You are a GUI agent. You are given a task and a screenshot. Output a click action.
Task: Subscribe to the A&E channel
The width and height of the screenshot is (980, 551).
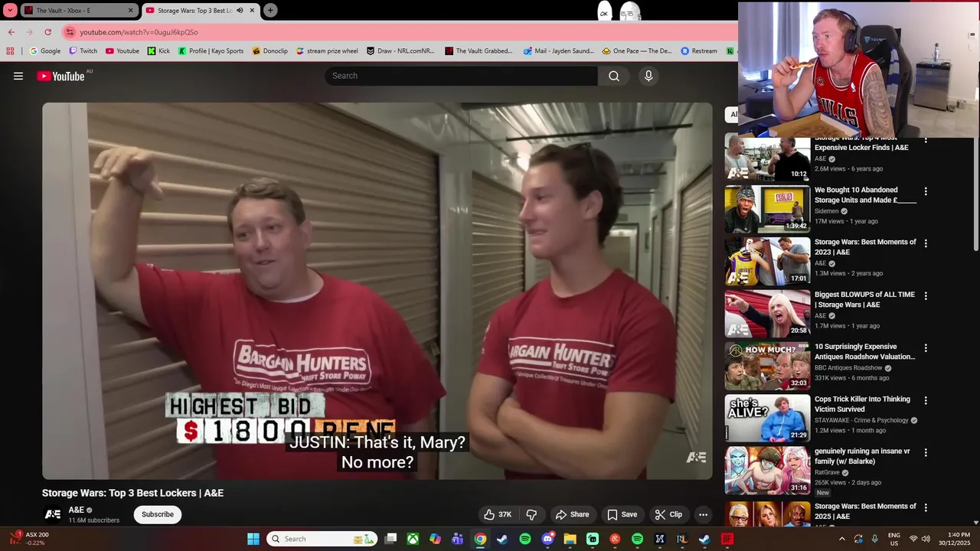click(157, 514)
